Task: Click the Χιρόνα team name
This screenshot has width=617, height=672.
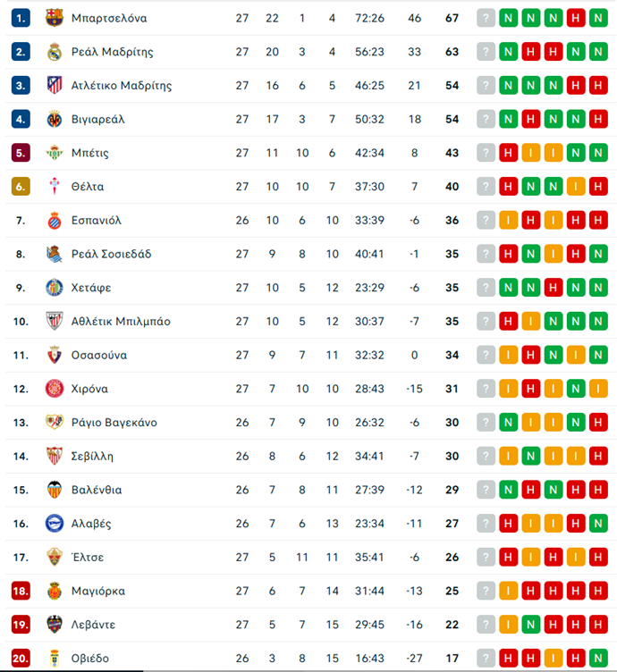Action: click(89, 389)
